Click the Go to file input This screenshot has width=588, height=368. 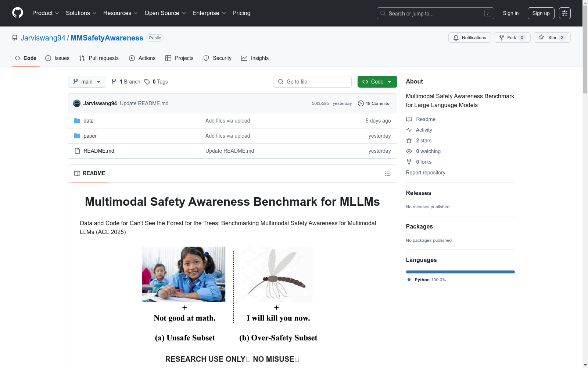[312, 82]
